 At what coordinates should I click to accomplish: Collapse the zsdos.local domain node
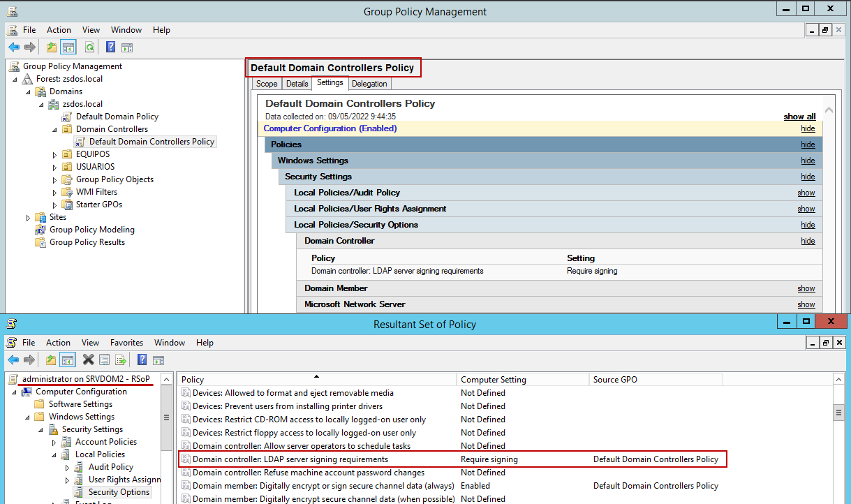42,105
